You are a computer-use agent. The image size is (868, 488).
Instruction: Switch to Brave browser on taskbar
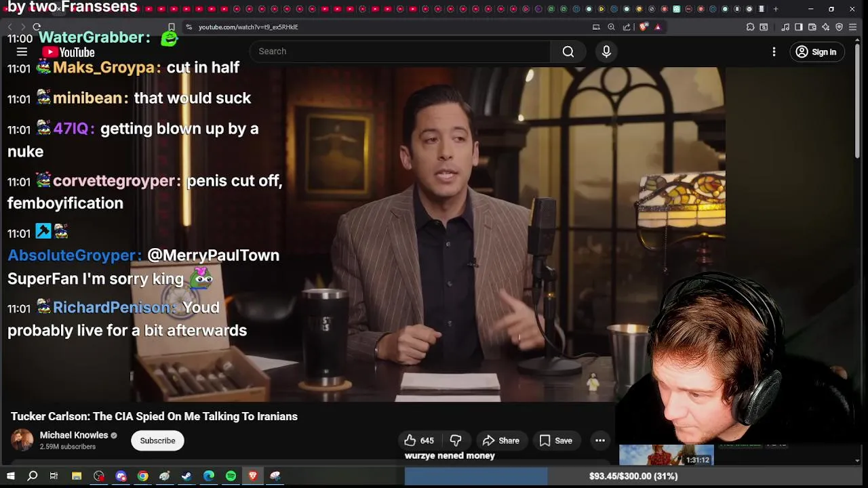(x=253, y=476)
